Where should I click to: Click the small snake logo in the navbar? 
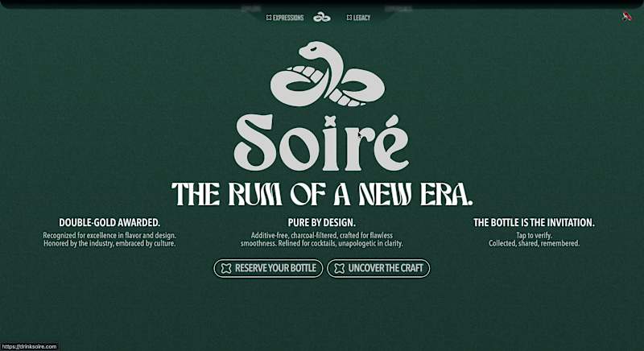pos(321,18)
